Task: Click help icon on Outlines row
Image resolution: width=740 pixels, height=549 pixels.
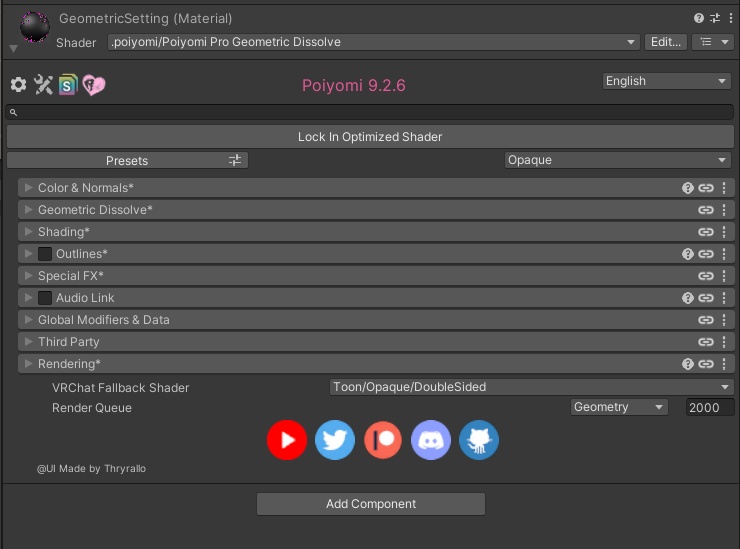Action: pyautogui.click(x=688, y=254)
